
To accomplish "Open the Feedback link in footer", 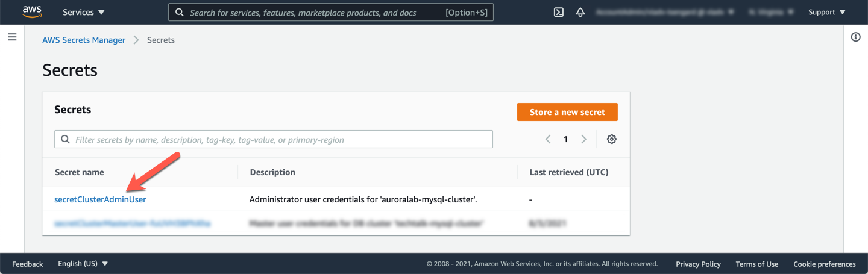I will (x=28, y=264).
